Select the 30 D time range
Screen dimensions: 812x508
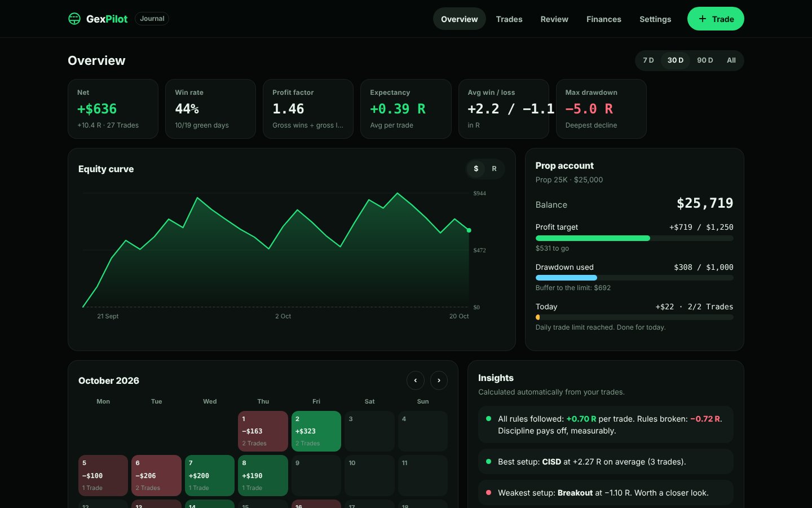pyautogui.click(x=676, y=60)
